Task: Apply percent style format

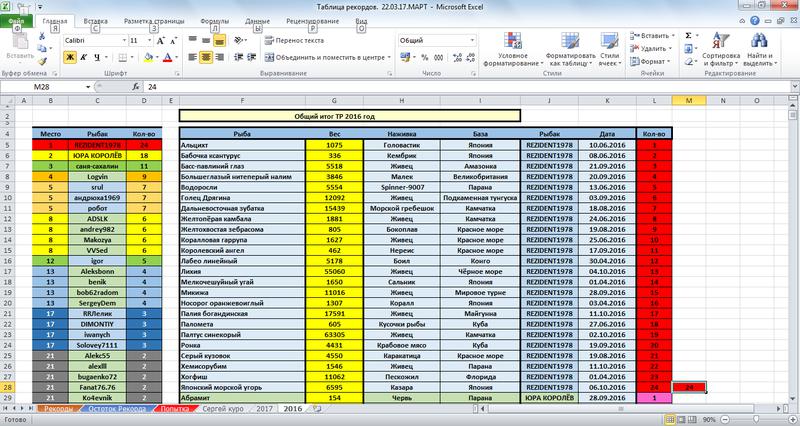Action: coord(424,58)
